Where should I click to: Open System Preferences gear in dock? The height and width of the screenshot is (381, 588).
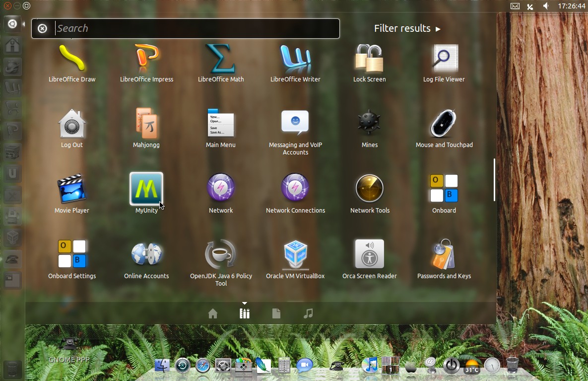tap(223, 365)
